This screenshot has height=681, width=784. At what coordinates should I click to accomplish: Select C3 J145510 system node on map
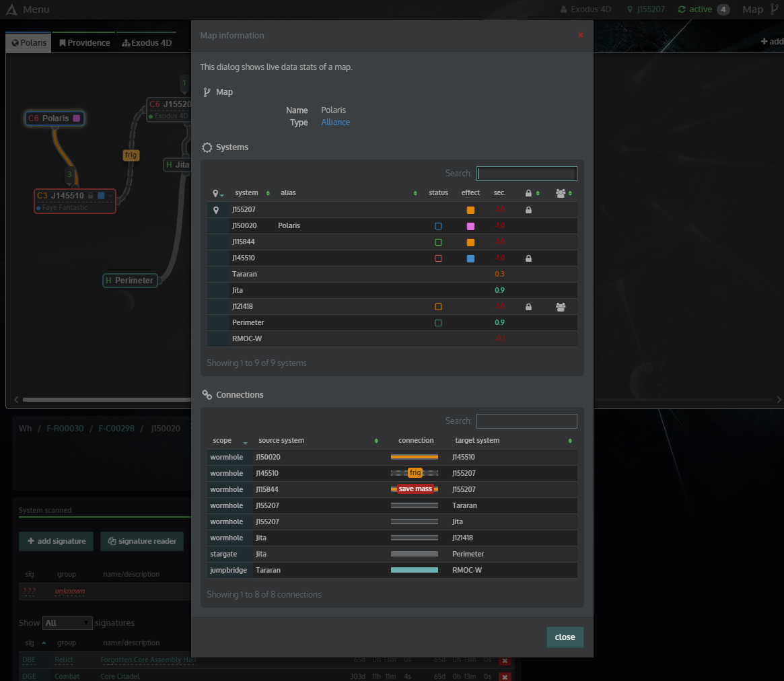tap(75, 201)
